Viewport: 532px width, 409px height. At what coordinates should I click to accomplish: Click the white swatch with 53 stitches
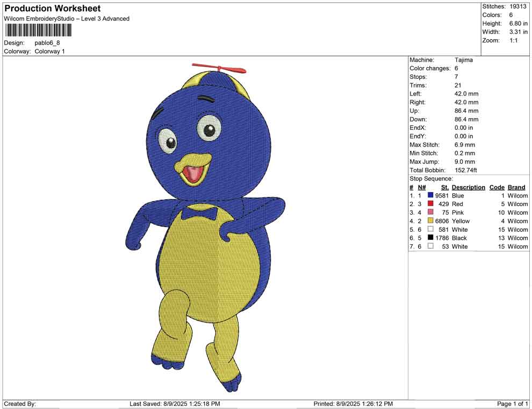click(430, 246)
